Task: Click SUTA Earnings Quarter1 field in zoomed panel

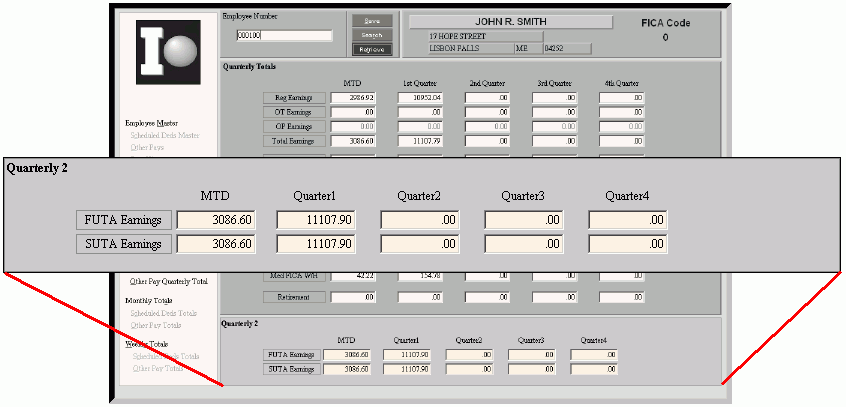Action: click(315, 244)
